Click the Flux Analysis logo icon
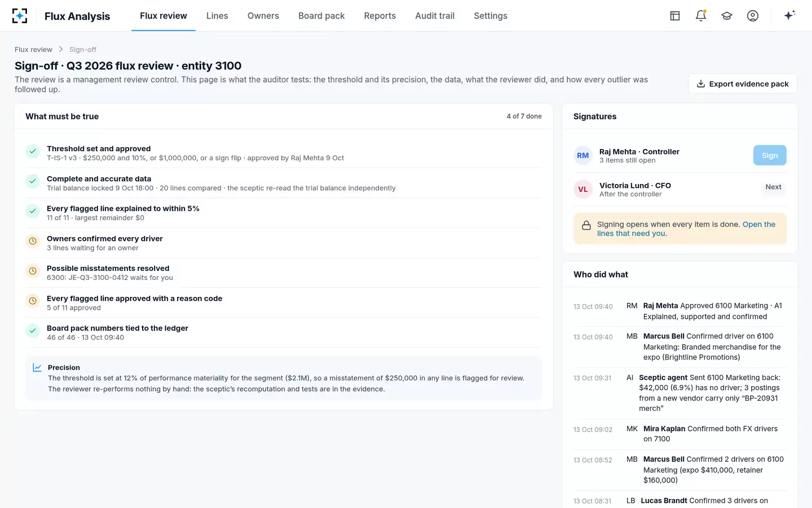The image size is (812, 508). tap(20, 16)
